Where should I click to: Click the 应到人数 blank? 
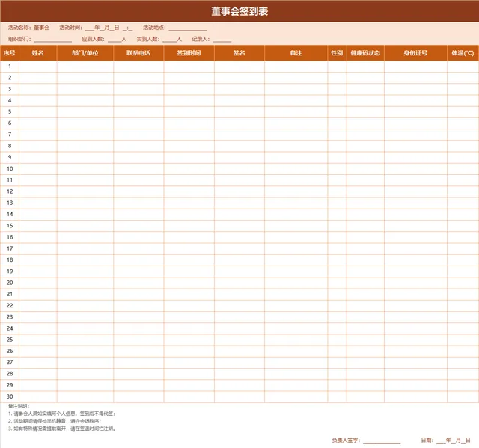(115, 40)
